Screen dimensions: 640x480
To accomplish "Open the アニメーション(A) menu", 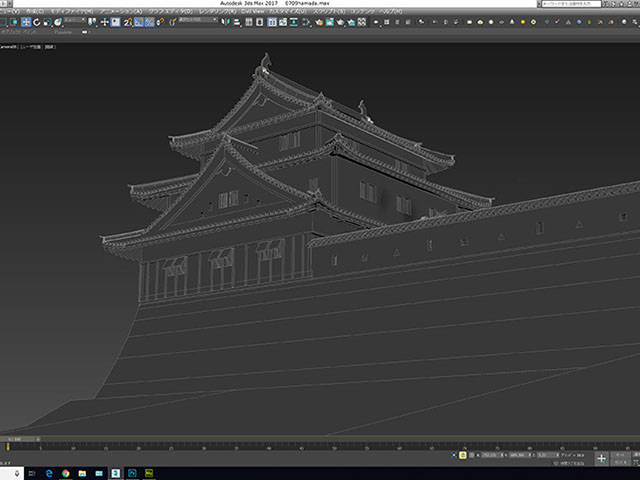I will (120, 11).
